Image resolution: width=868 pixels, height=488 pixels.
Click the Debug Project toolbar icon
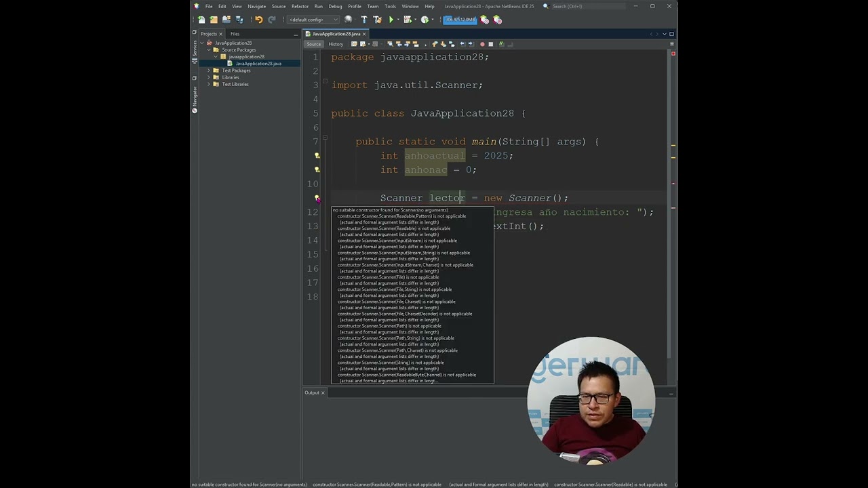click(x=407, y=20)
